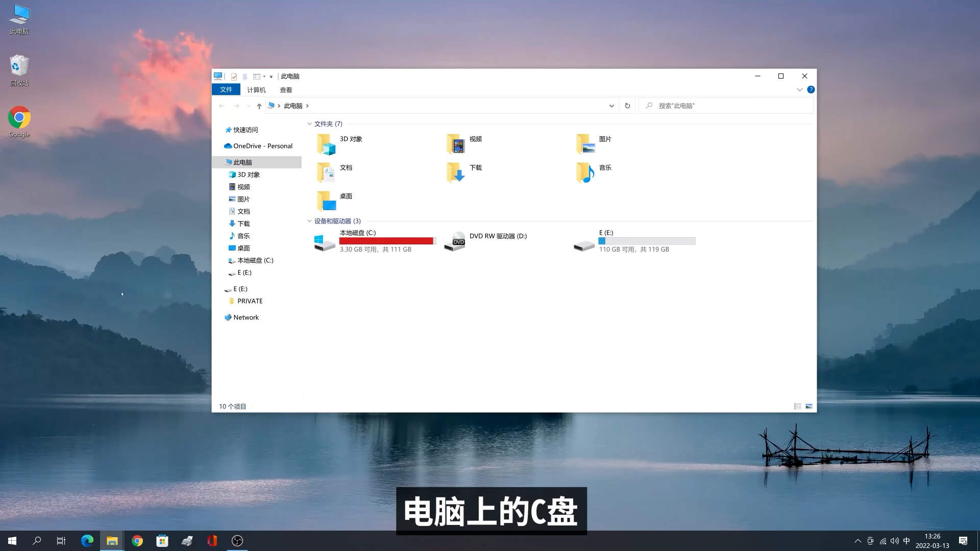Click the Up navigation arrow
The height and width of the screenshot is (551, 980).
pos(259,106)
